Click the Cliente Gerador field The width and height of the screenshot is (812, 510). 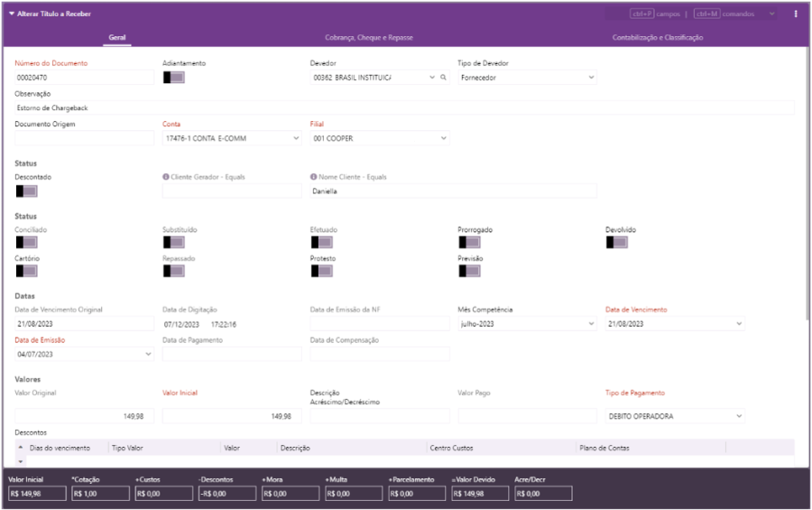(x=232, y=191)
